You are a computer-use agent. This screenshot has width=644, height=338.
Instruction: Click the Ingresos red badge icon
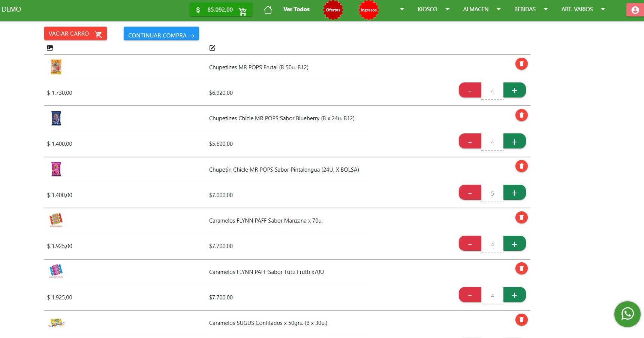pyautogui.click(x=368, y=10)
